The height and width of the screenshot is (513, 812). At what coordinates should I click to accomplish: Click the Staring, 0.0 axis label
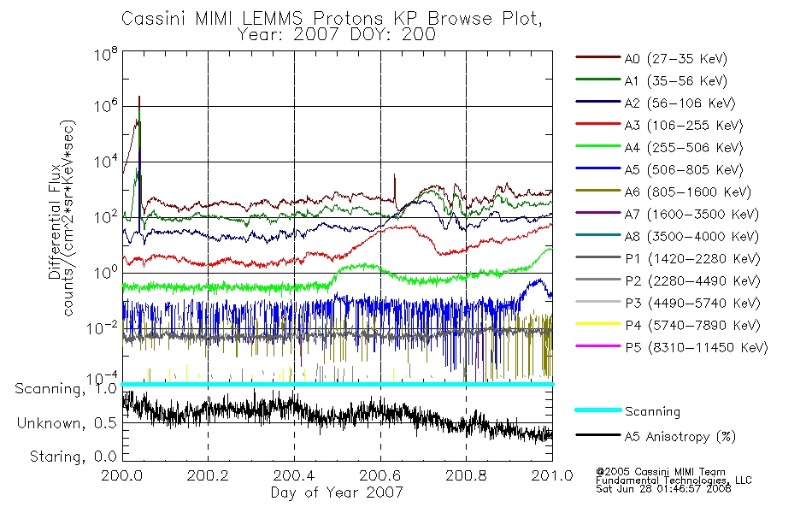point(73,457)
